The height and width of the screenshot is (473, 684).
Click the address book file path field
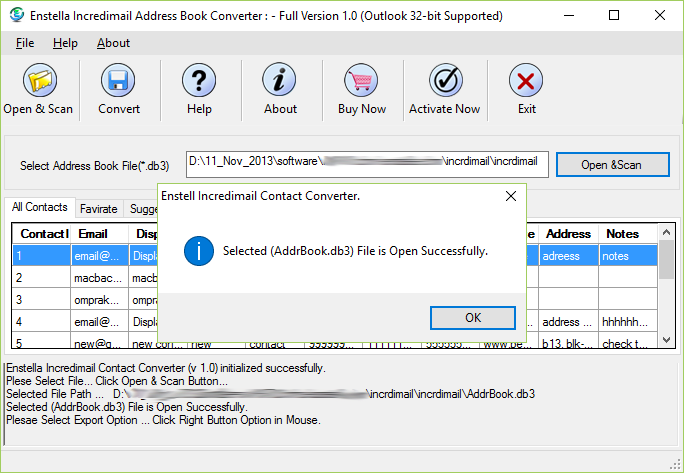coord(367,162)
